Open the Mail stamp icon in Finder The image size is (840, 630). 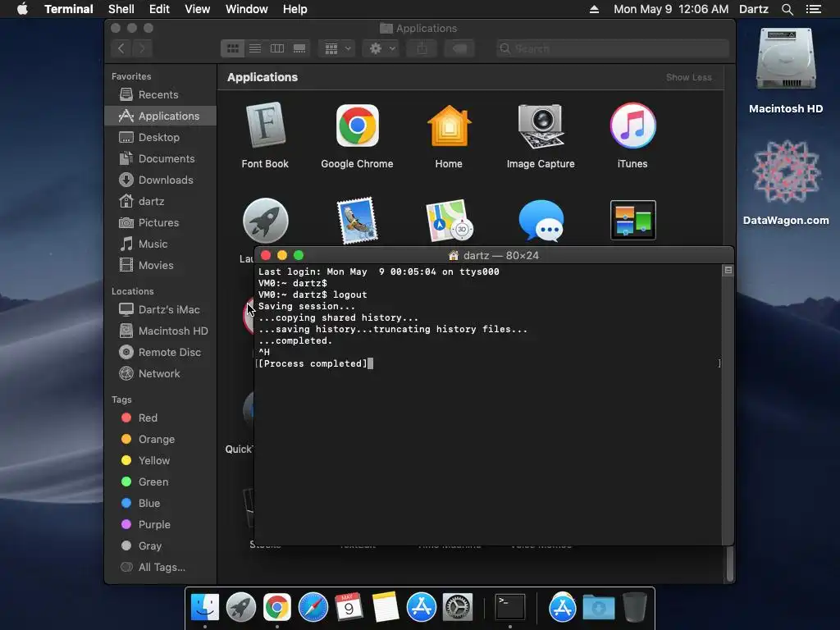point(358,221)
